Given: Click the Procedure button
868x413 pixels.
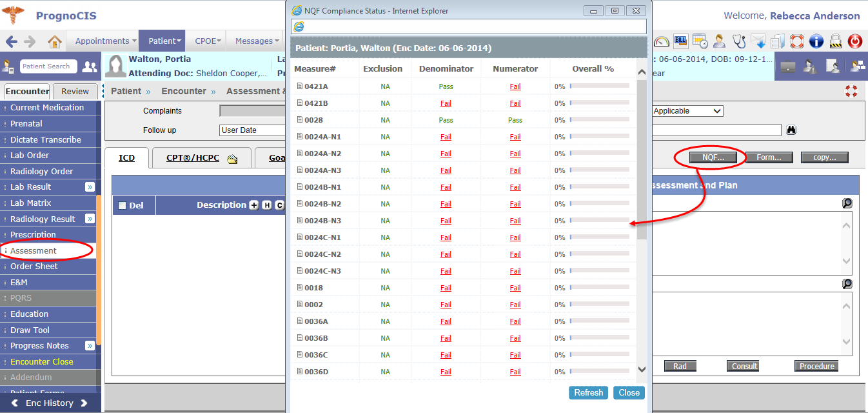Looking at the screenshot, I should click(817, 366).
